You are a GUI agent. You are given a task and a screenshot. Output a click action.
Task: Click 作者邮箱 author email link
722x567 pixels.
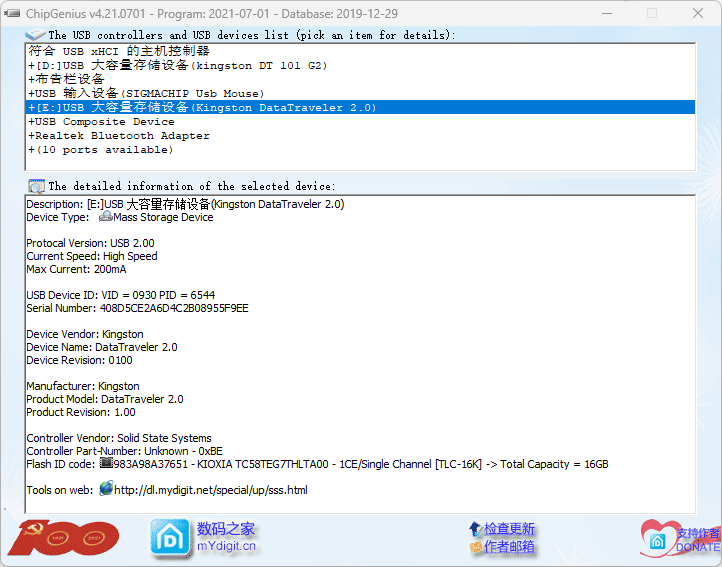[x=509, y=547]
